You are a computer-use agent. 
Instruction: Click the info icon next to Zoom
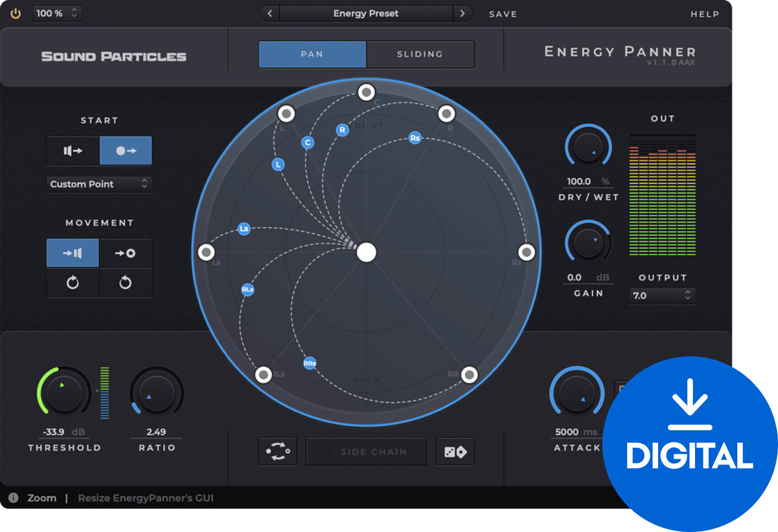click(13, 498)
